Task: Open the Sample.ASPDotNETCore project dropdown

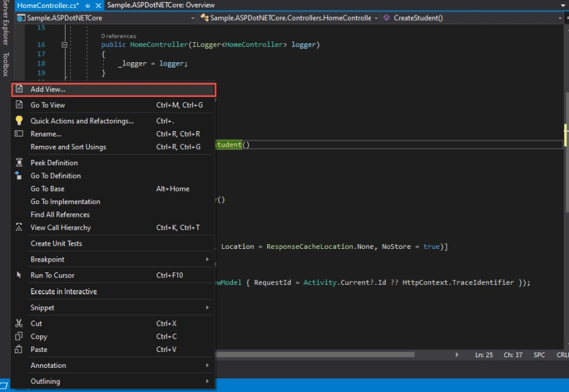Action: [x=106, y=18]
